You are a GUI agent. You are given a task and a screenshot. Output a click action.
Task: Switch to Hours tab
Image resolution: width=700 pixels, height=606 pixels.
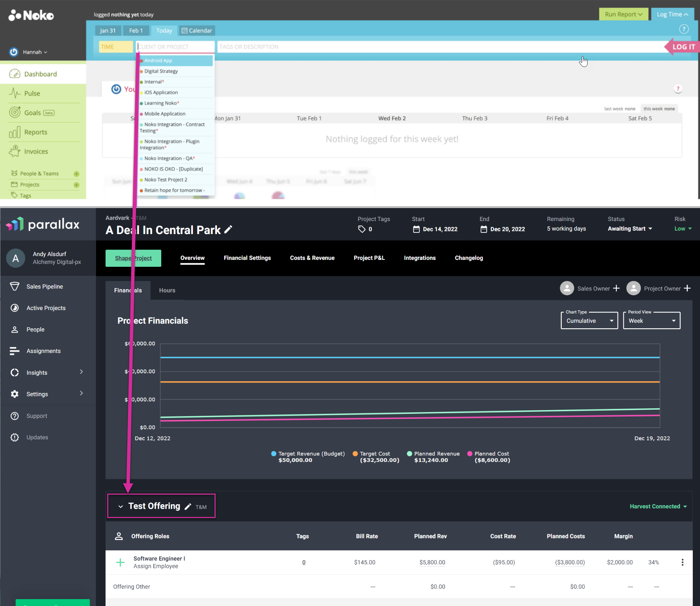pos(167,290)
